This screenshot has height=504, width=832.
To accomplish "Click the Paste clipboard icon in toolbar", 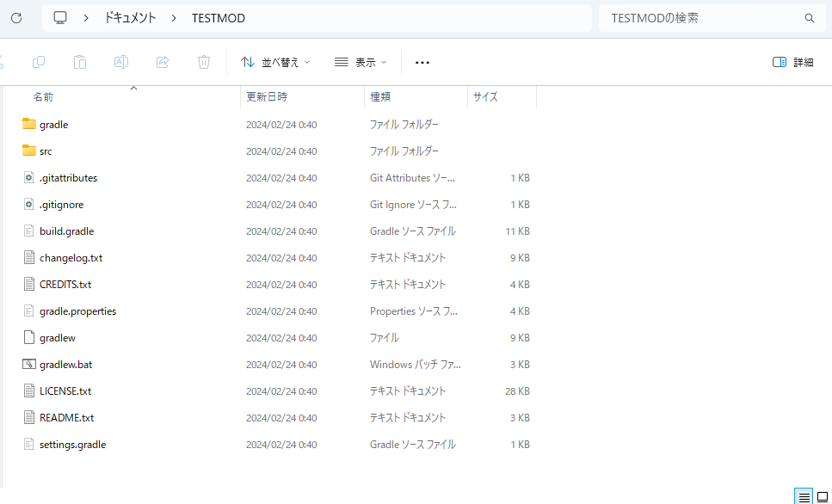I will (x=80, y=62).
